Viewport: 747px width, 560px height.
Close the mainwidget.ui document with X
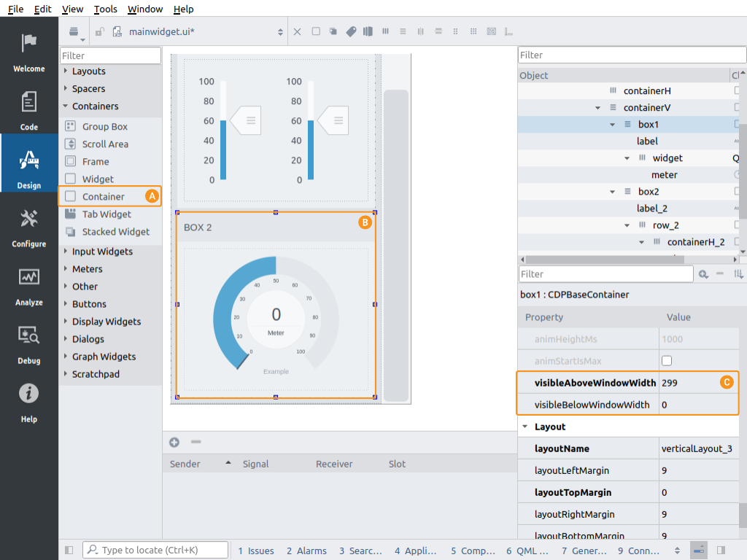pos(297,31)
